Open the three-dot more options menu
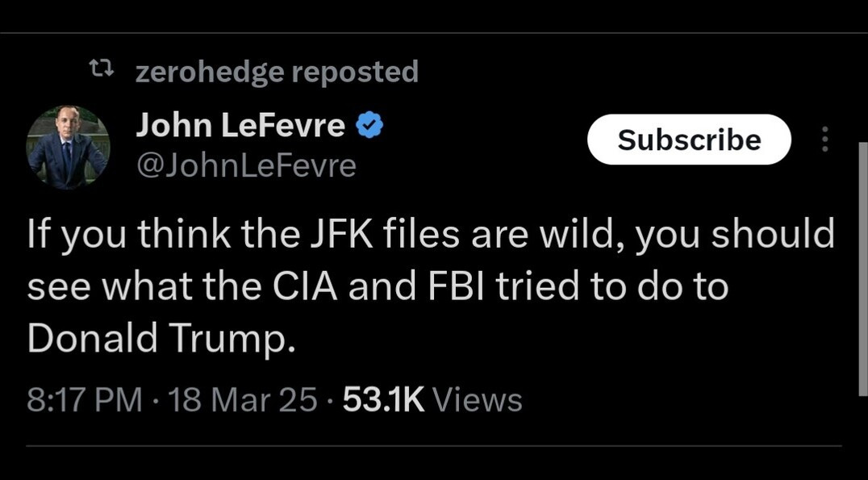868x480 pixels. click(x=824, y=140)
